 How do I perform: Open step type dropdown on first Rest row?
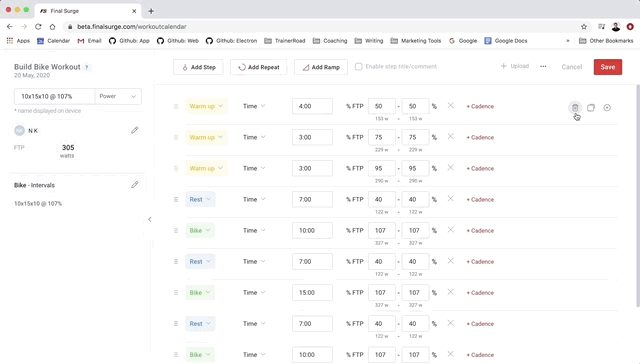tap(200, 200)
